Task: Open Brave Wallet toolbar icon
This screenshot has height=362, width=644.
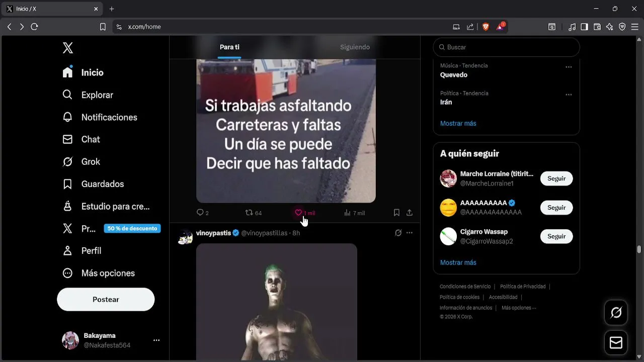Action: point(597,27)
